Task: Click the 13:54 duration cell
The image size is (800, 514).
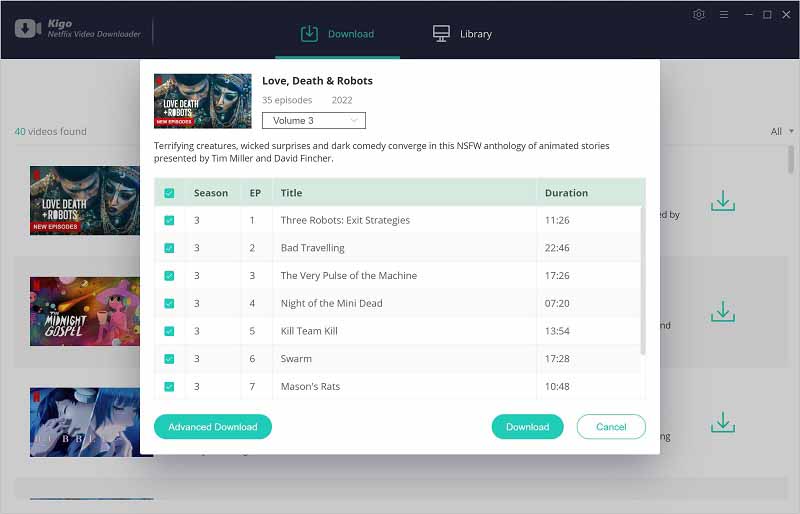Action: pyautogui.click(x=557, y=331)
